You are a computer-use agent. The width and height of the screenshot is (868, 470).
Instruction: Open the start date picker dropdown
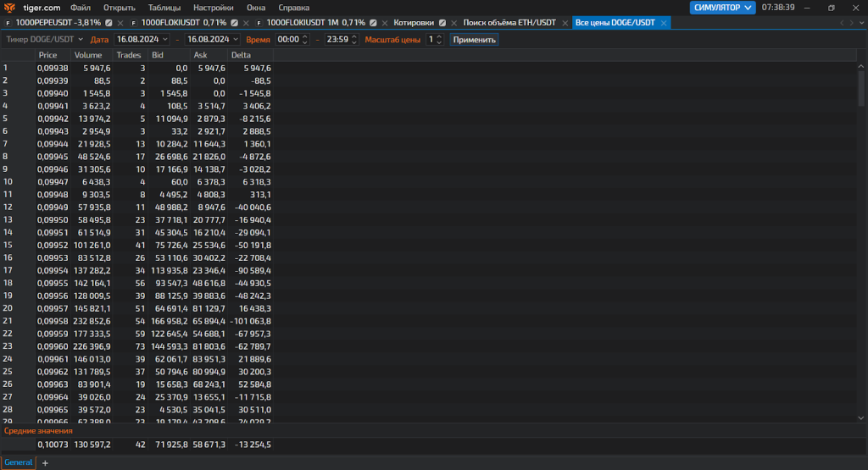pos(164,40)
